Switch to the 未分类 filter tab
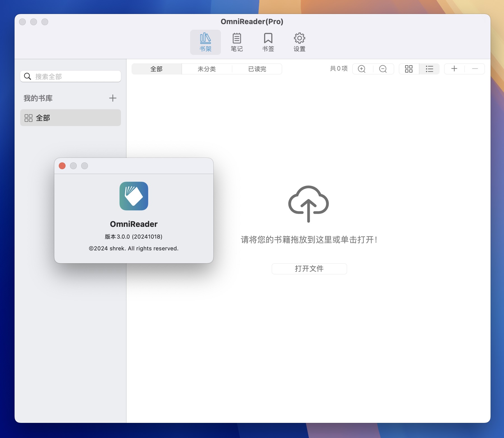Screen dimensions: 504x438 pos(207,69)
